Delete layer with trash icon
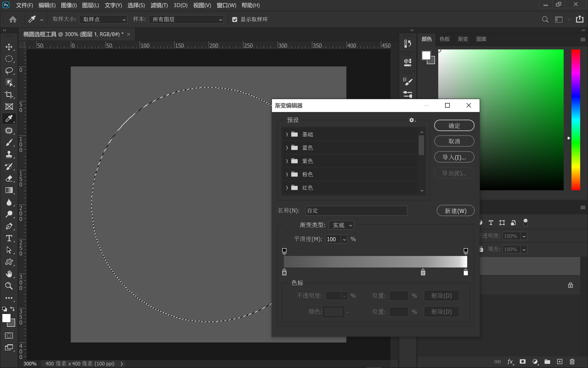Image resolution: width=588 pixels, height=368 pixels. coord(572,361)
